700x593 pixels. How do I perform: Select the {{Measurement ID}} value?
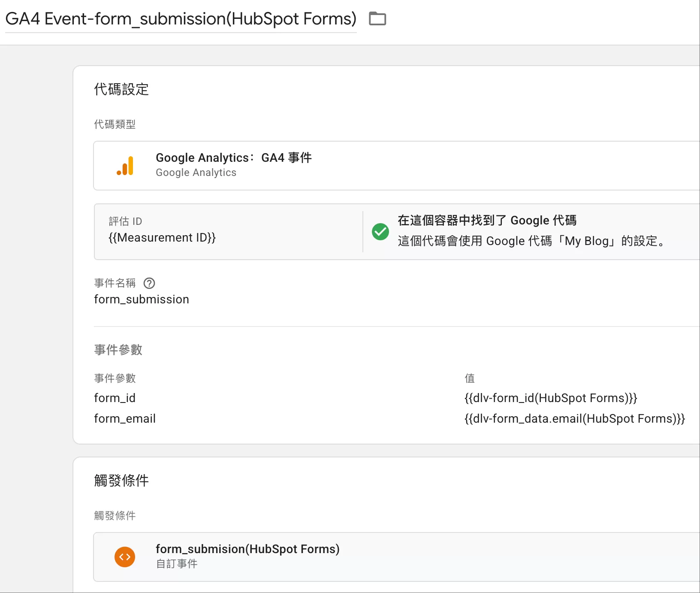point(162,238)
